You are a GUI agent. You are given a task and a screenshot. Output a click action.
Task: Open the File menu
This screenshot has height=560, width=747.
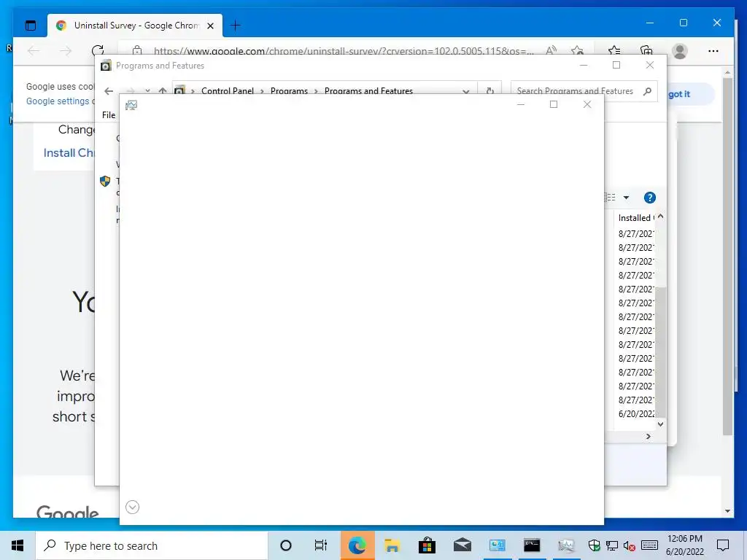coord(109,114)
